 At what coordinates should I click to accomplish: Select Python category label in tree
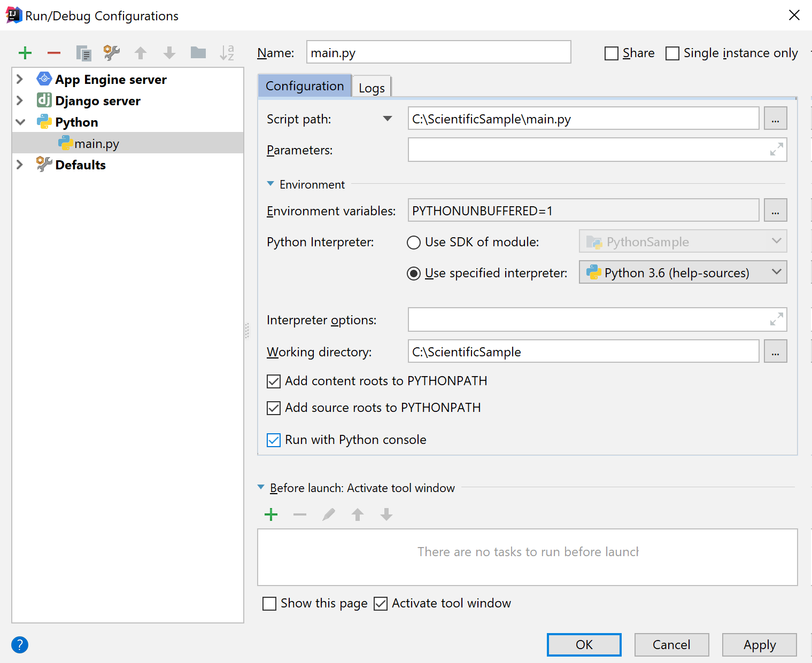click(x=76, y=122)
